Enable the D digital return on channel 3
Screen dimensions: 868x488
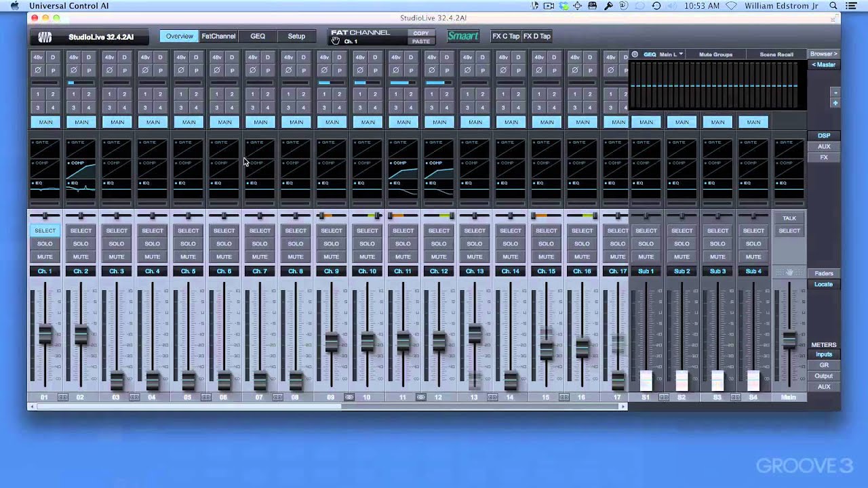[x=124, y=57]
